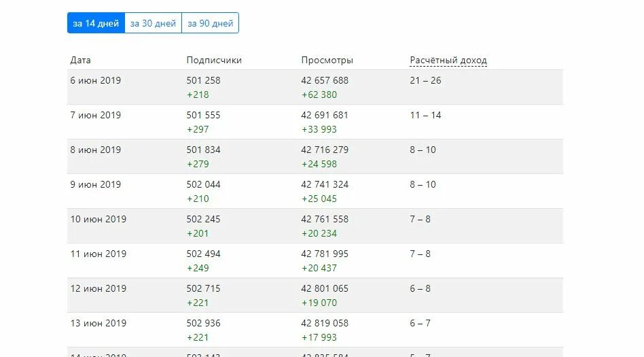Click views total 42 819 058
Screen dimensions: 644x357
pyautogui.click(x=325, y=323)
